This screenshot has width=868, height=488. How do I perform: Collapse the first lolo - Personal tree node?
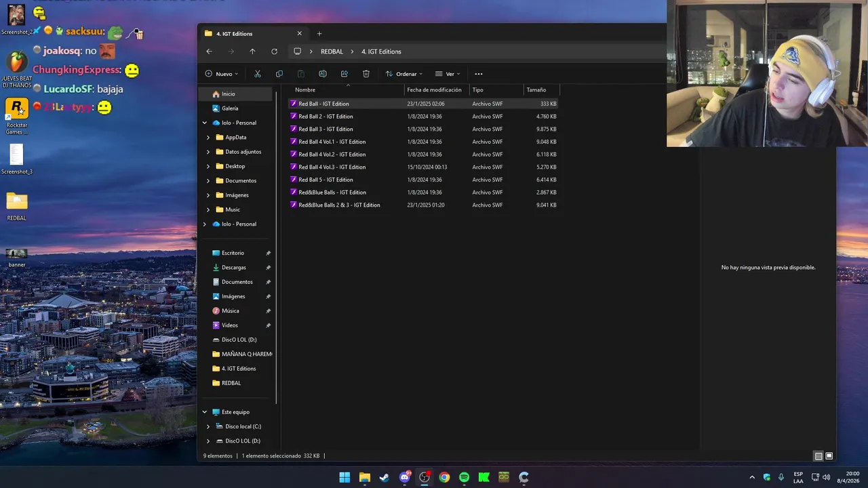[x=205, y=123]
